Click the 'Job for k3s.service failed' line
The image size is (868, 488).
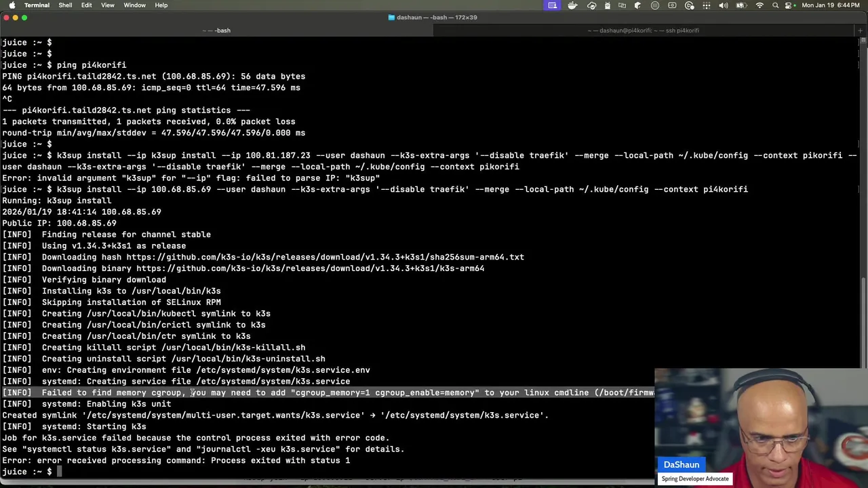195,438
